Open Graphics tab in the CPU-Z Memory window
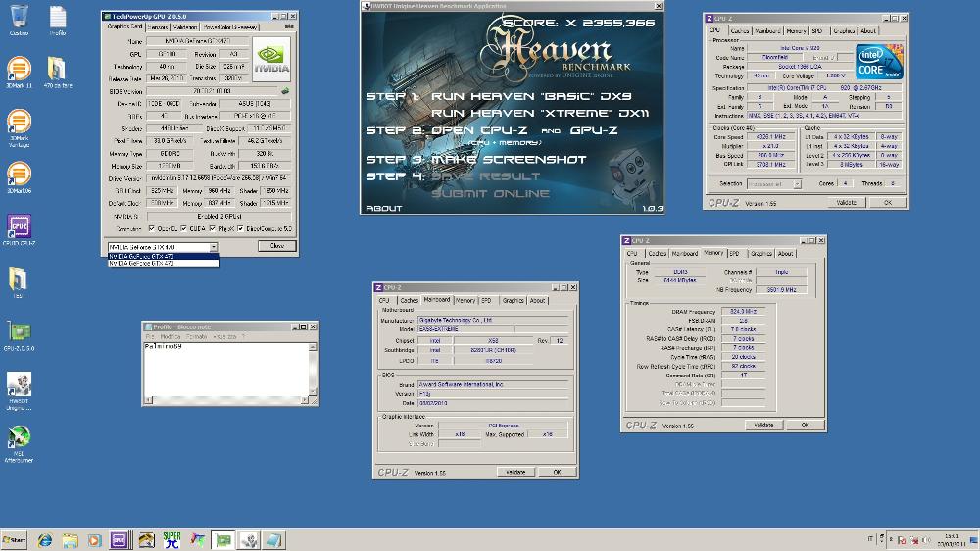 point(761,253)
